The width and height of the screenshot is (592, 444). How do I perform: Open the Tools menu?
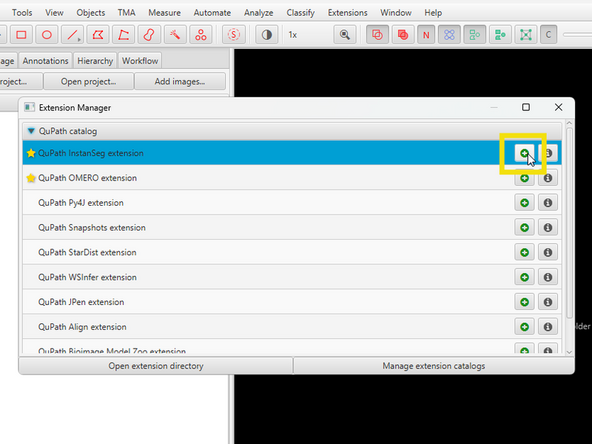coord(22,13)
